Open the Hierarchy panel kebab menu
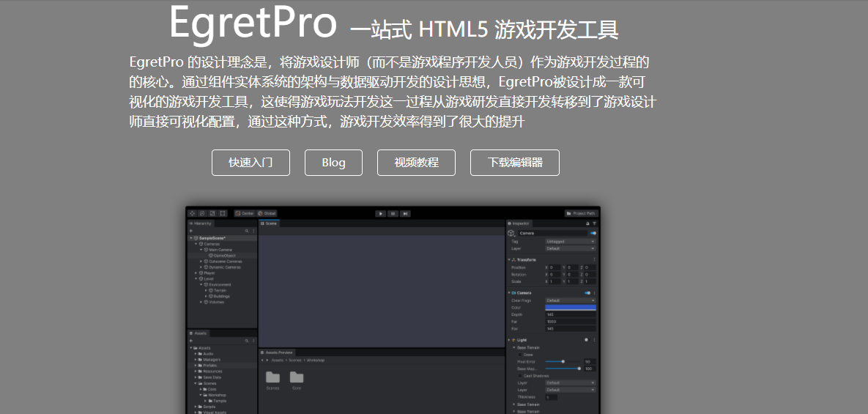The width and height of the screenshot is (868, 414). (253, 231)
